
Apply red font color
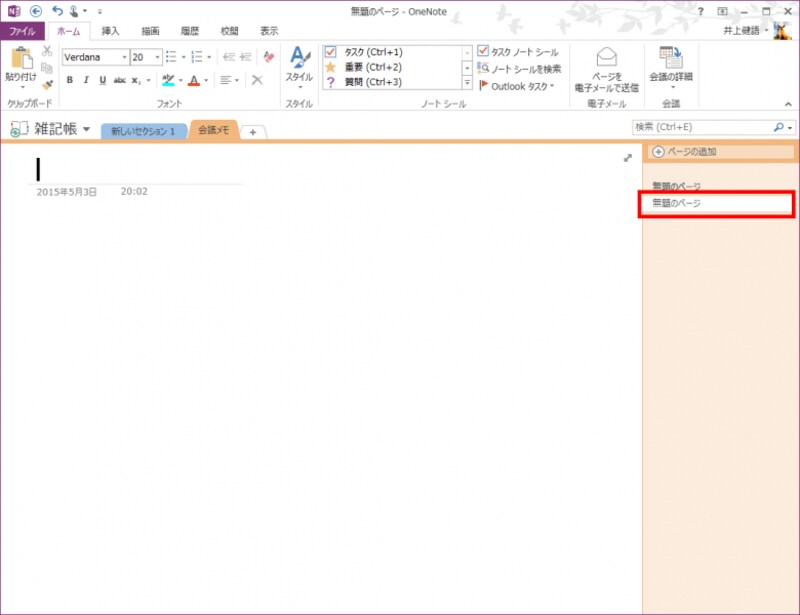(x=194, y=80)
